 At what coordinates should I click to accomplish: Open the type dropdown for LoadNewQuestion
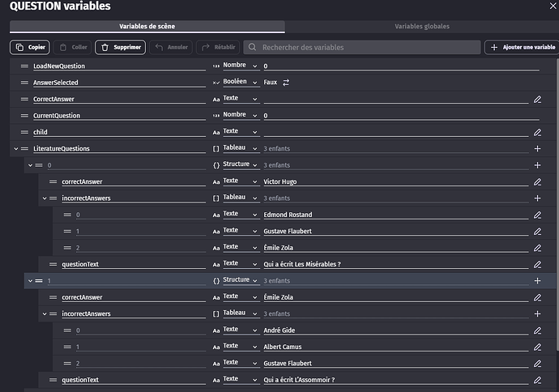point(241,66)
